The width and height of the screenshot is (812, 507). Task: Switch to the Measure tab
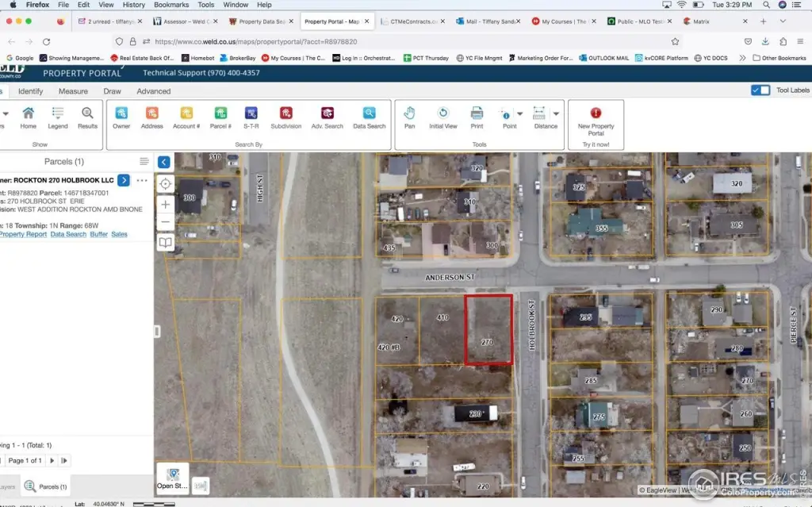point(73,91)
